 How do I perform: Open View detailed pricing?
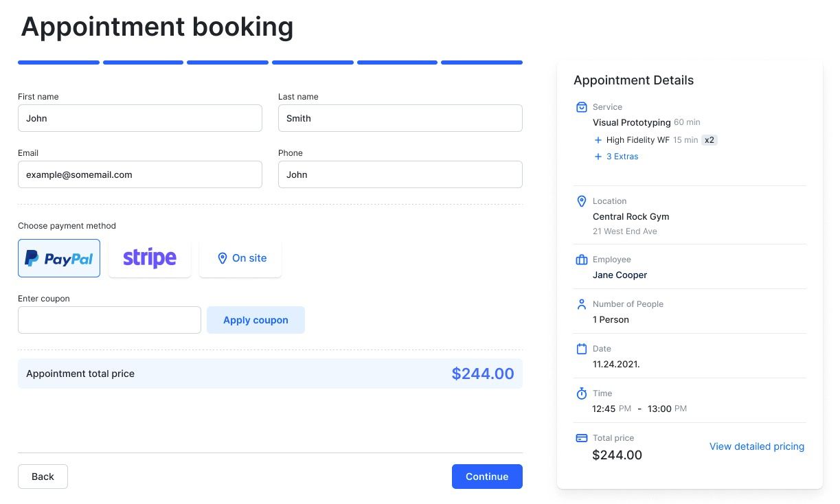[x=756, y=446]
